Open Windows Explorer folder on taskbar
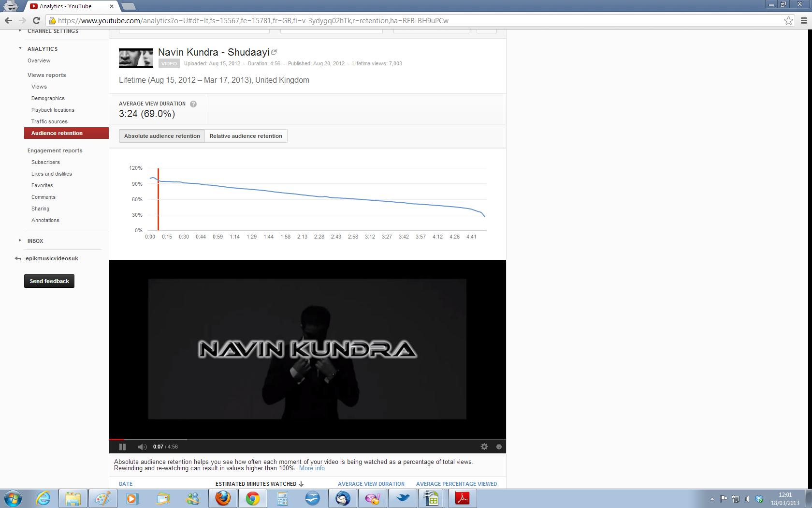 [x=73, y=498]
